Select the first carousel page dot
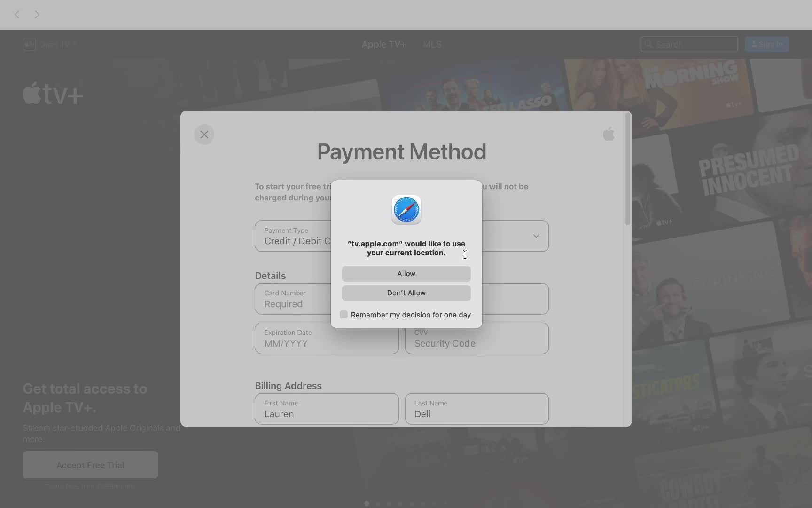 367,503
